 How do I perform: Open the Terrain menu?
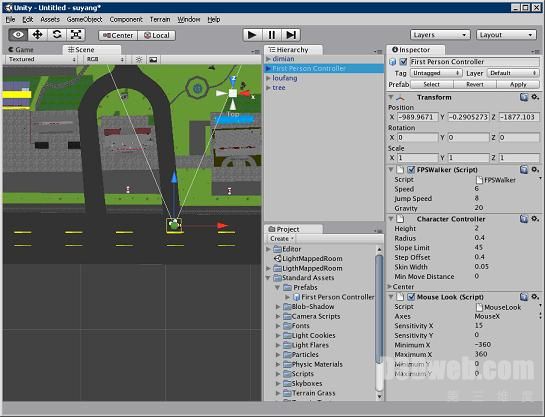coord(160,19)
